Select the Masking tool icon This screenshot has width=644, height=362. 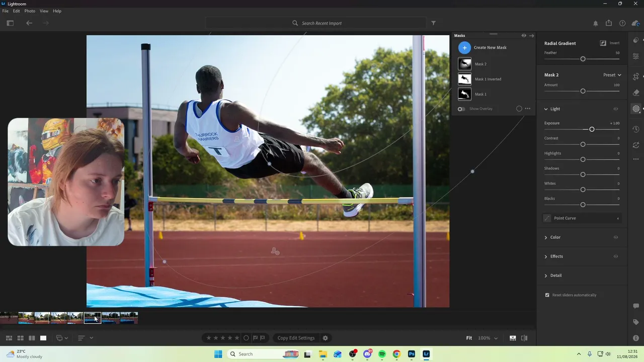(636, 109)
